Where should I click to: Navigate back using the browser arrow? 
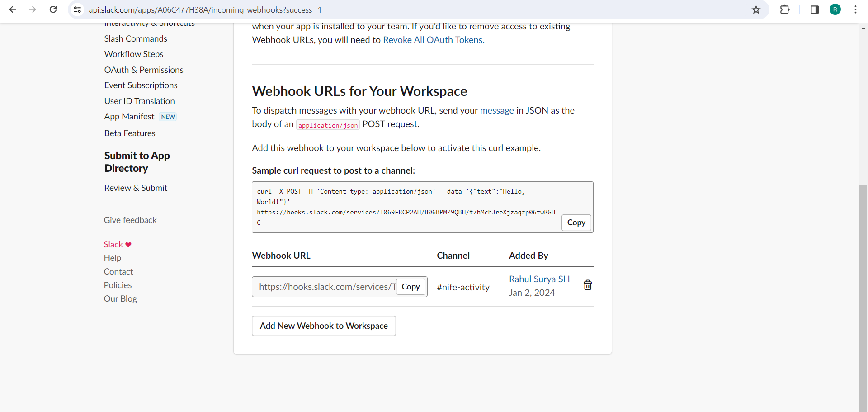pos(12,9)
